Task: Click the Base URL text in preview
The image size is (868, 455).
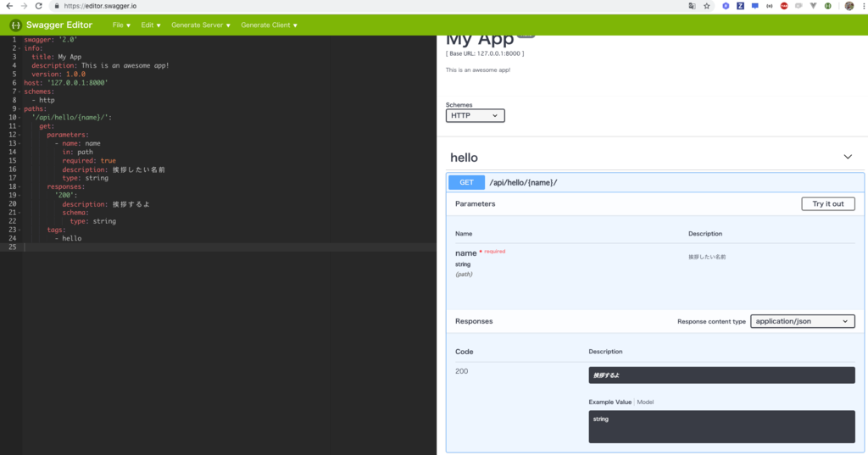Action: click(x=484, y=53)
